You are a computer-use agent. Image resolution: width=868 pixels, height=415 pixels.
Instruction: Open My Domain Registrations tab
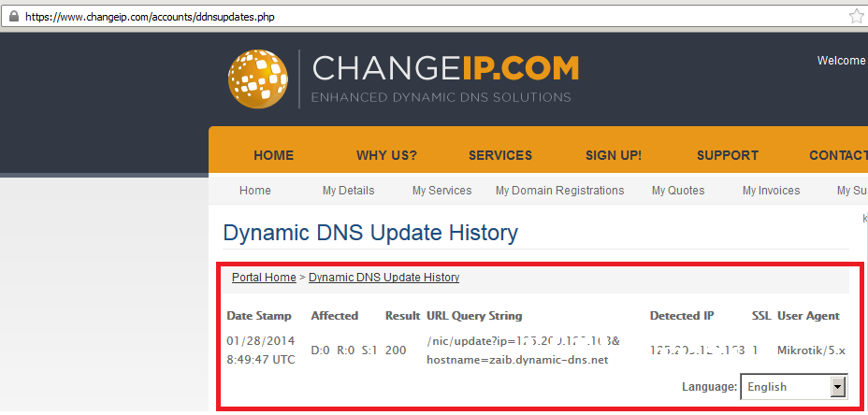click(x=559, y=191)
